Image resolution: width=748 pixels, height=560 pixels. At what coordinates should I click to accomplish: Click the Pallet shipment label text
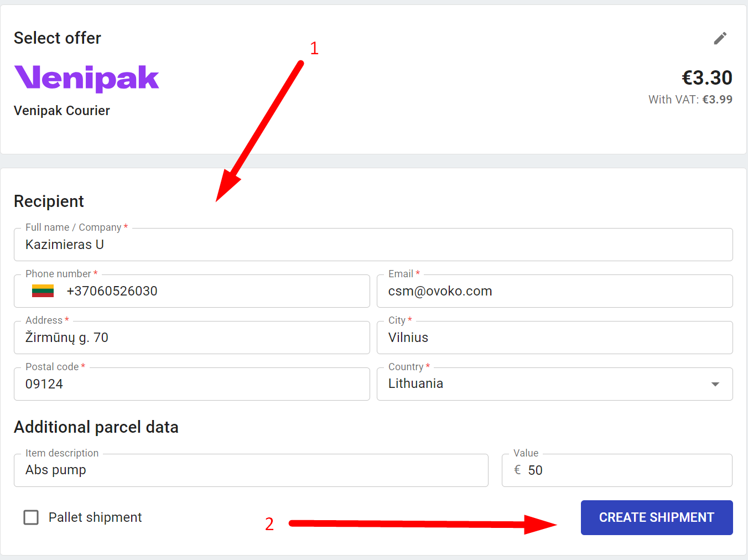pos(95,517)
